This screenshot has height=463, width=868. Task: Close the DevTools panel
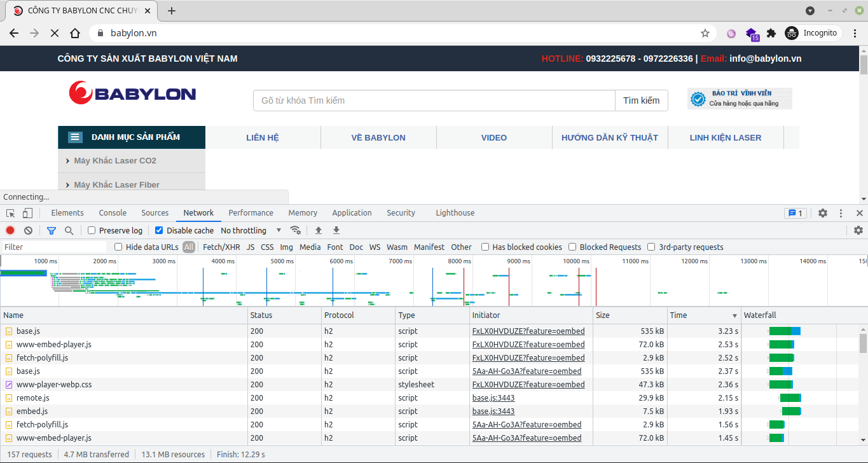(x=859, y=213)
